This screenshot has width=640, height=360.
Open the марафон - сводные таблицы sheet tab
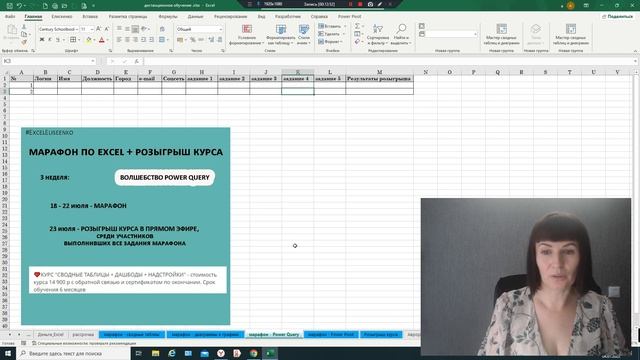pos(132,335)
